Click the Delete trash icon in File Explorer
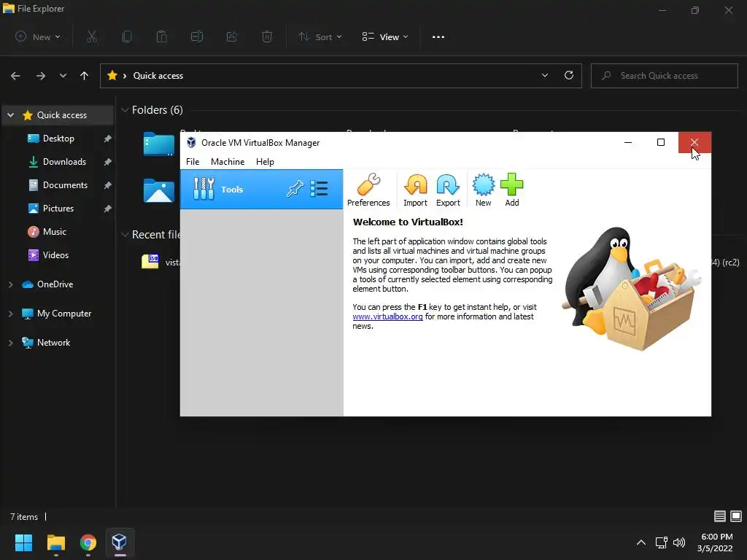This screenshot has height=560, width=747. coord(267,36)
